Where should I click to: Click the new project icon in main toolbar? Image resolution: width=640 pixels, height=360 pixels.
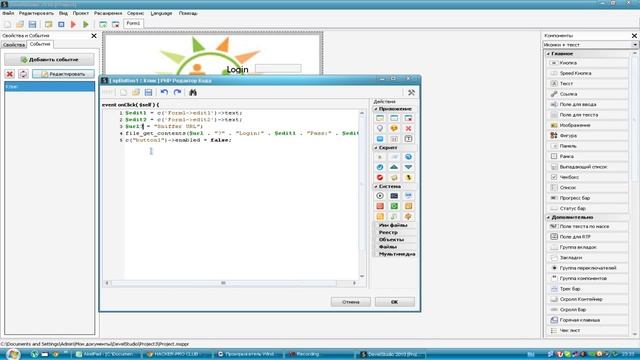tap(8, 24)
